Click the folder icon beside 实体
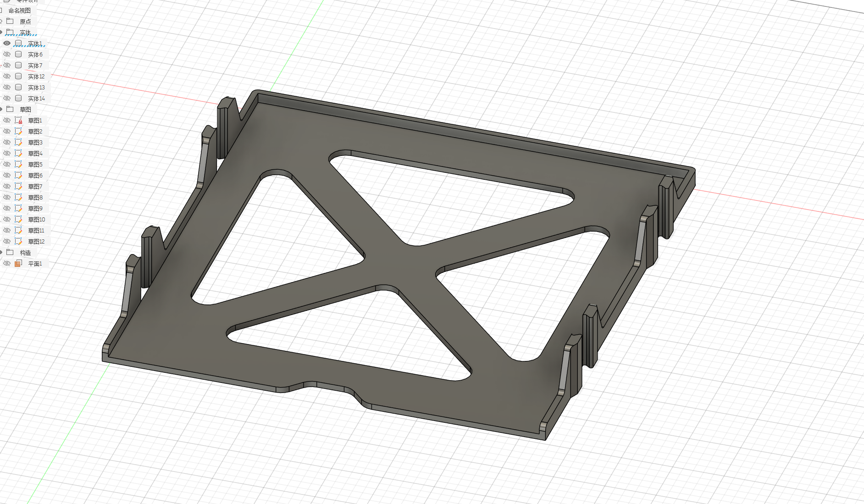This screenshot has height=504, width=864. pos(10,32)
